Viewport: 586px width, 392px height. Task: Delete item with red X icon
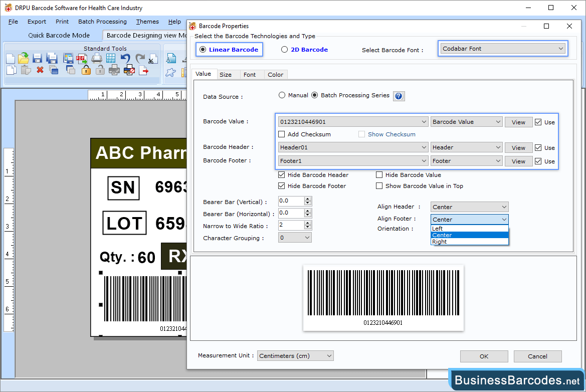[x=40, y=70]
